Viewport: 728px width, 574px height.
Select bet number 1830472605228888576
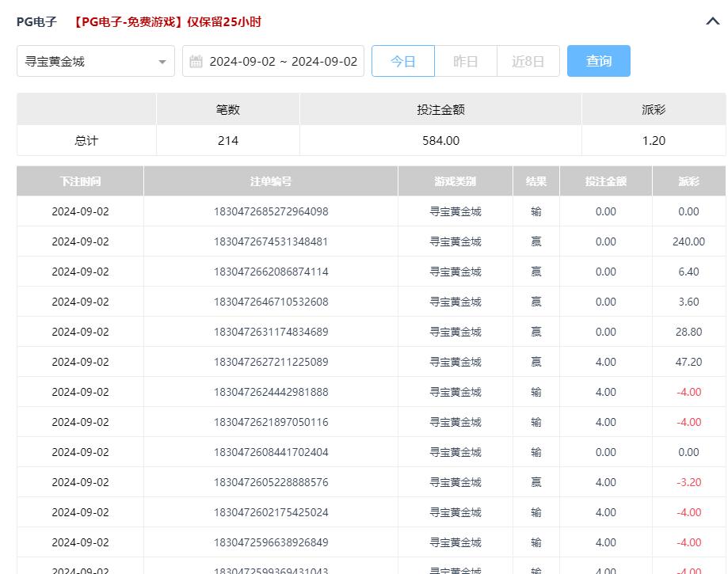[270, 482]
